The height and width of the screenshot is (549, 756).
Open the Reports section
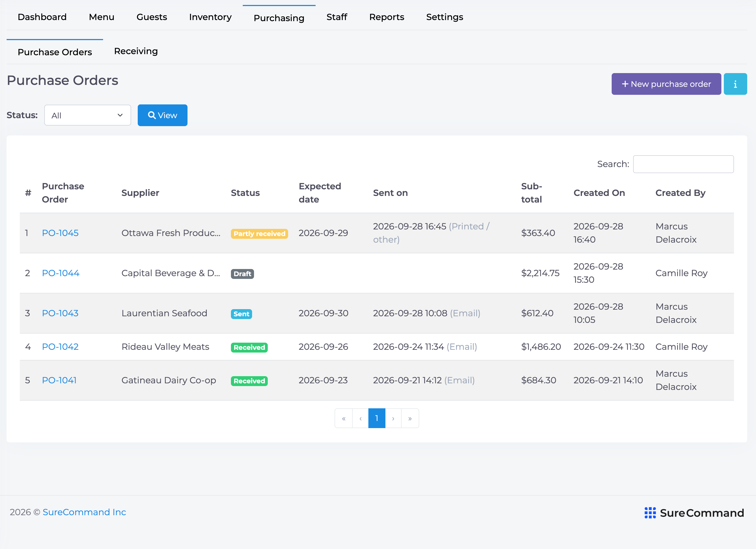[387, 17]
